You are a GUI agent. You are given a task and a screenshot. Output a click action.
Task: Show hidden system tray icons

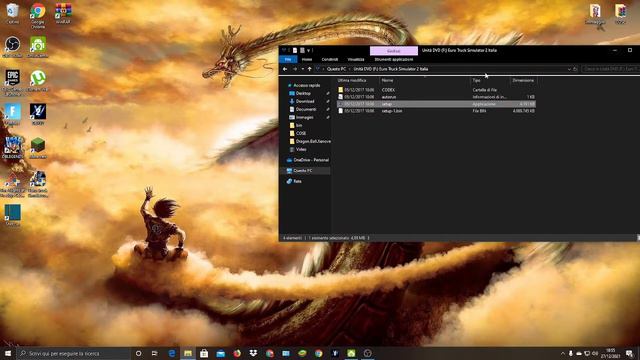(x=563, y=353)
